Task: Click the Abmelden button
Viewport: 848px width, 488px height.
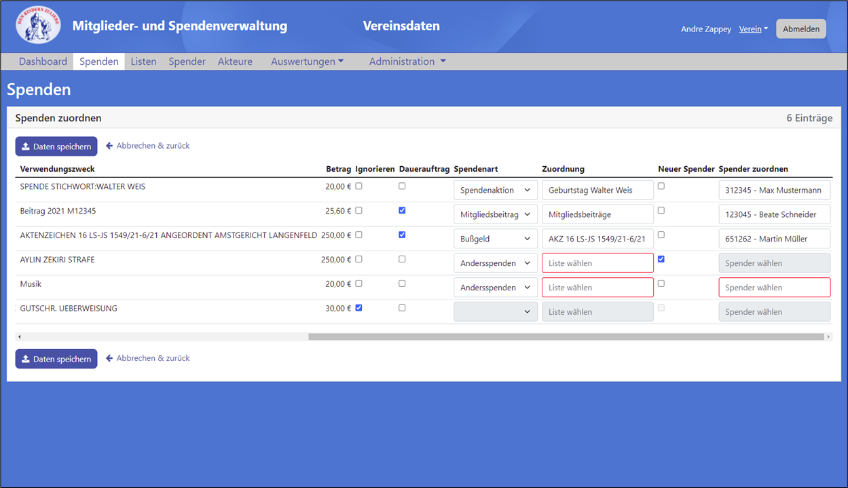Action: click(801, 29)
